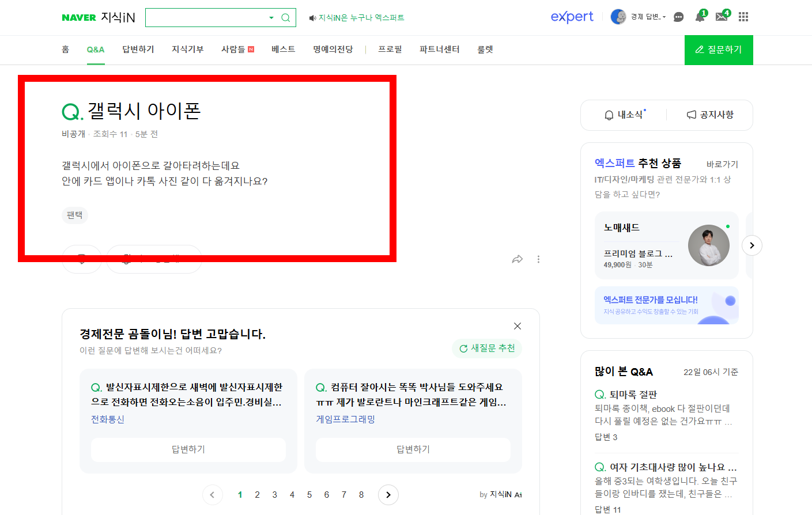Click the 엑스퍼트 전문가를 모십니다 banner
Viewport: 812px width, 515px height.
[667, 305]
